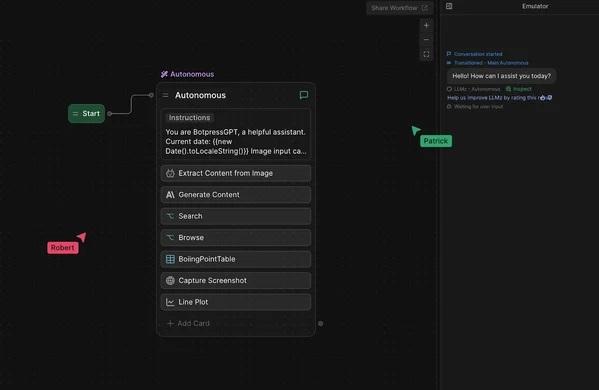This screenshot has height=390, width=599.
Task: Click the Autonomous node output connector dot
Action: (321, 324)
